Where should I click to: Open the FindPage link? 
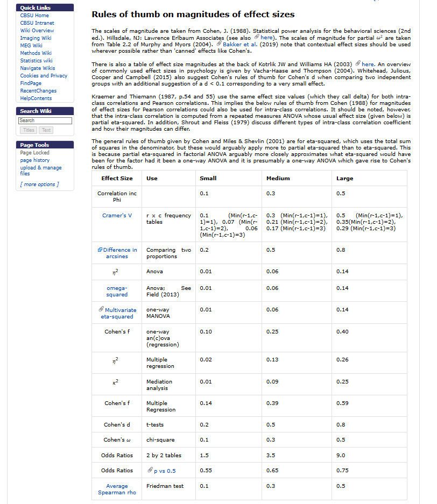tap(31, 83)
